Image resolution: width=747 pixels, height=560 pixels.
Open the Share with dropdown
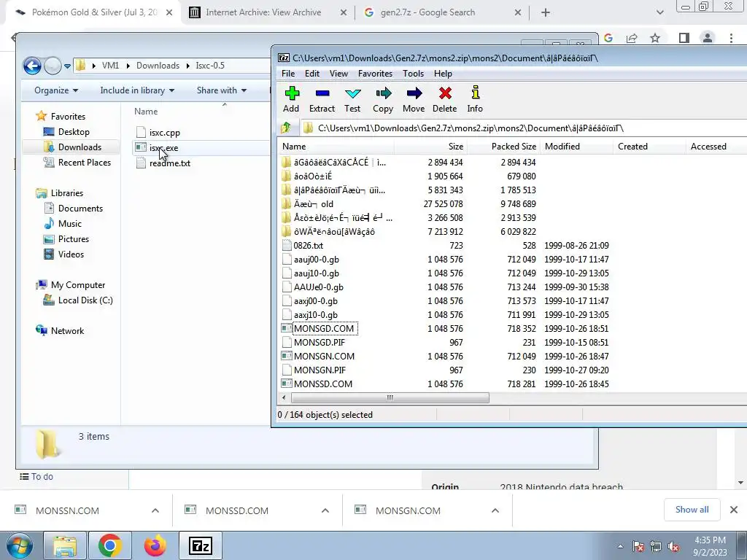coord(222,90)
